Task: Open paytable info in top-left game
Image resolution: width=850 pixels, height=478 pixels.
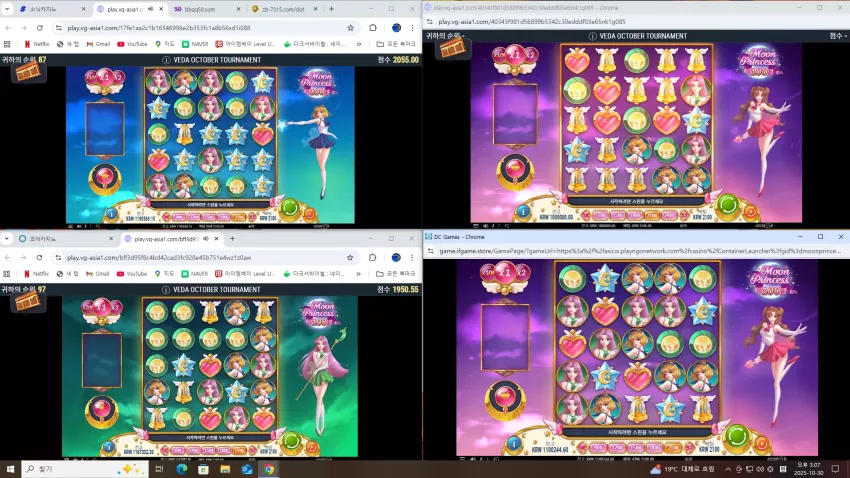Action: 111,214
